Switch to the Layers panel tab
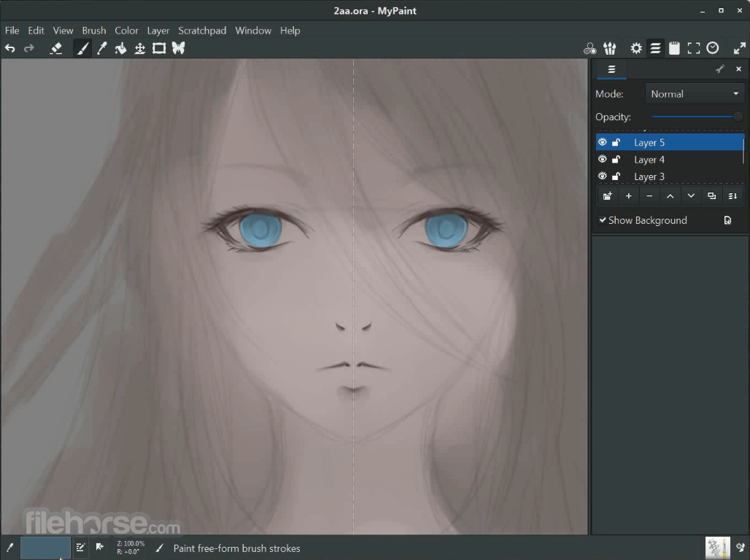Viewport: 750px width, 560px height. (x=611, y=70)
